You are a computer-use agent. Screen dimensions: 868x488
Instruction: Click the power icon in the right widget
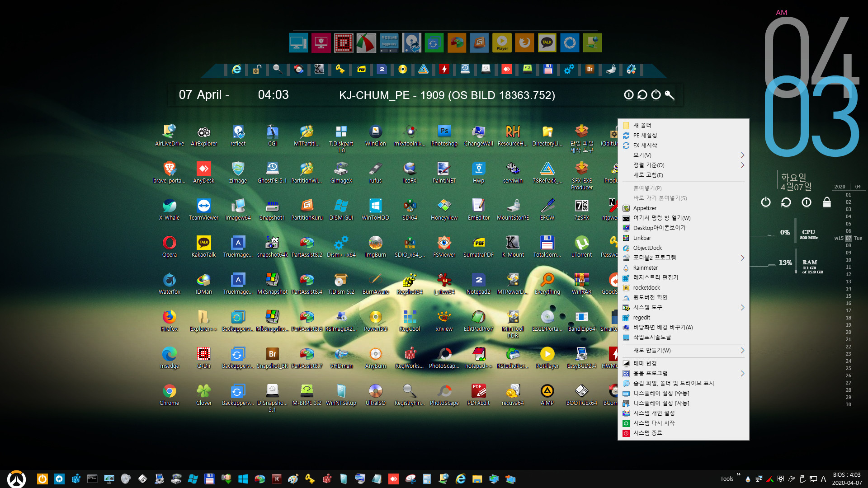tap(765, 202)
